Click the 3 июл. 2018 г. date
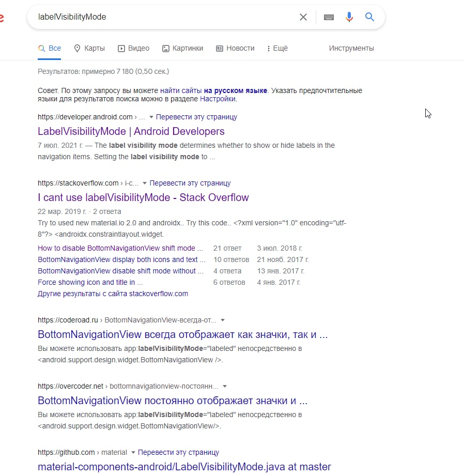The height and width of the screenshot is (476, 464). (280, 248)
